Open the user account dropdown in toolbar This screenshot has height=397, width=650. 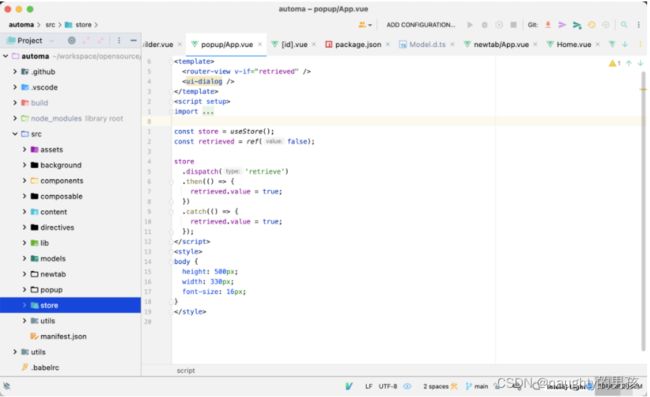coord(365,25)
